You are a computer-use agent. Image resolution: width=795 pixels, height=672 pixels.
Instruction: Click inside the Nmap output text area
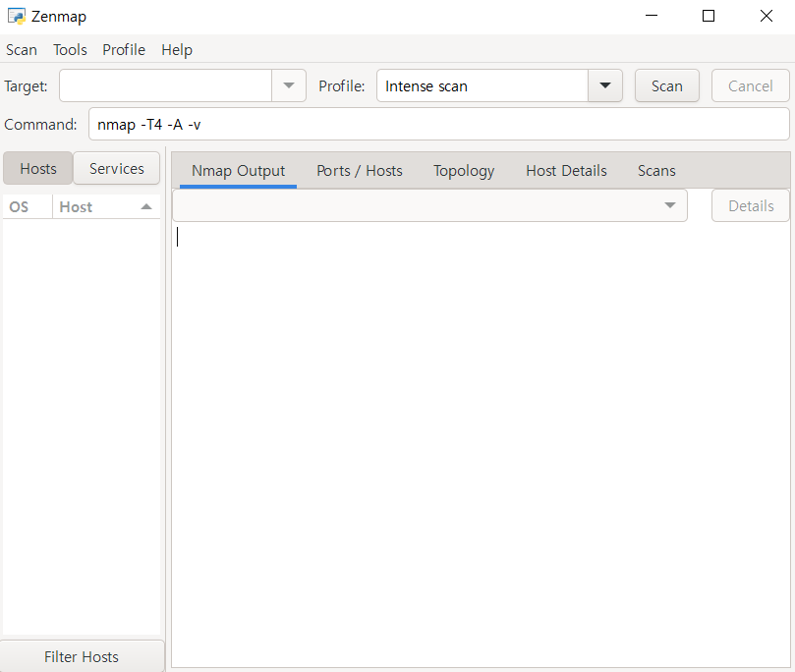(481, 445)
